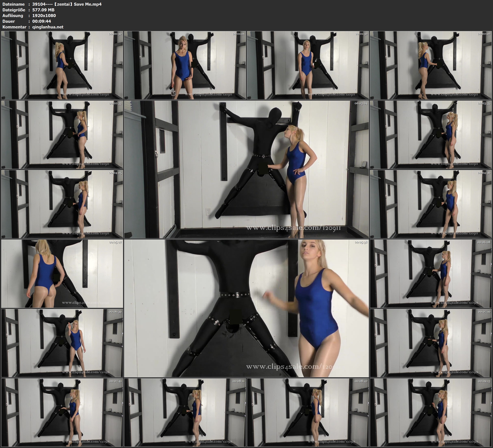Select the resolution value '1920x1080'
This screenshot has height=448, width=493.
point(44,15)
